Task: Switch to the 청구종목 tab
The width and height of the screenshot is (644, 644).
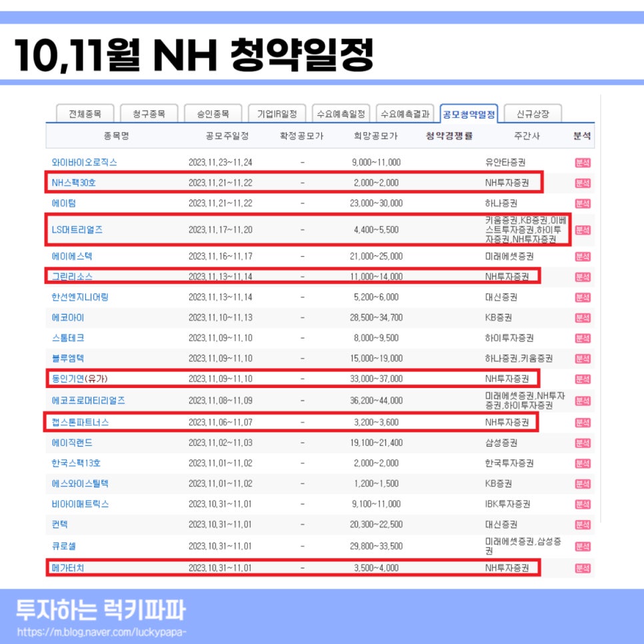Action: click(x=149, y=114)
